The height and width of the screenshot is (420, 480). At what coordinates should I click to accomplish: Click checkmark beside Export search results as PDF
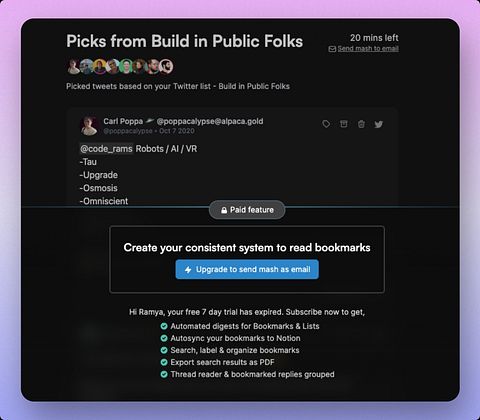click(x=164, y=362)
